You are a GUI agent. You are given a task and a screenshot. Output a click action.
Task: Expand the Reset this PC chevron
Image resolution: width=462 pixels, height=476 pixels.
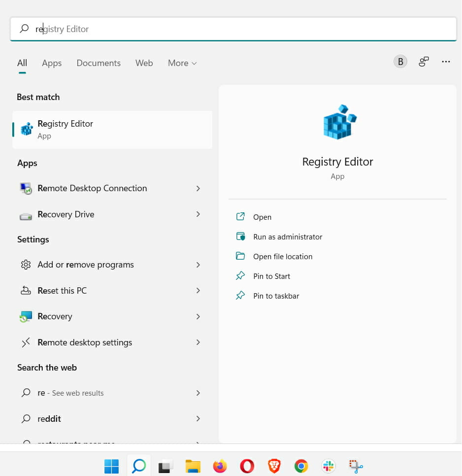(x=198, y=291)
